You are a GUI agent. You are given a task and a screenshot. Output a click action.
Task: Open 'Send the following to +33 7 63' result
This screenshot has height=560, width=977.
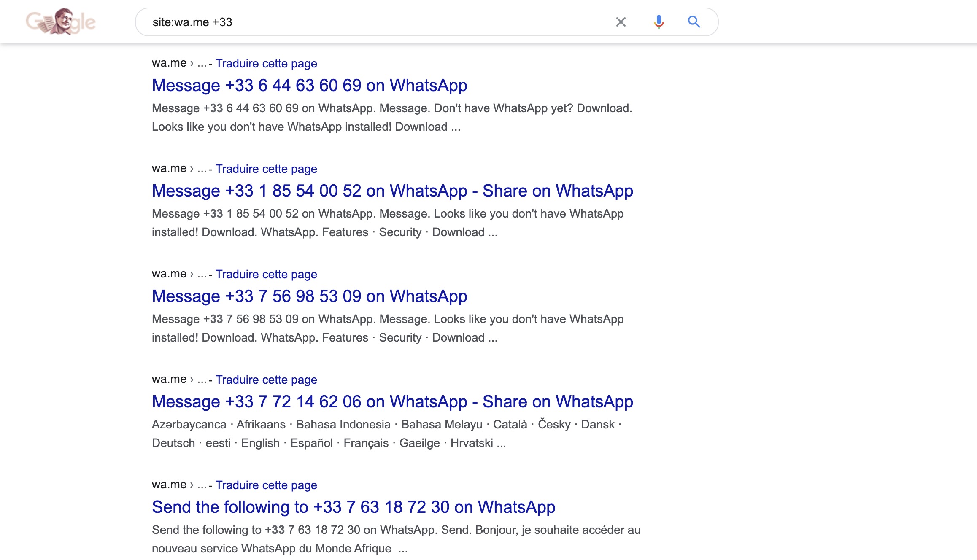353,507
